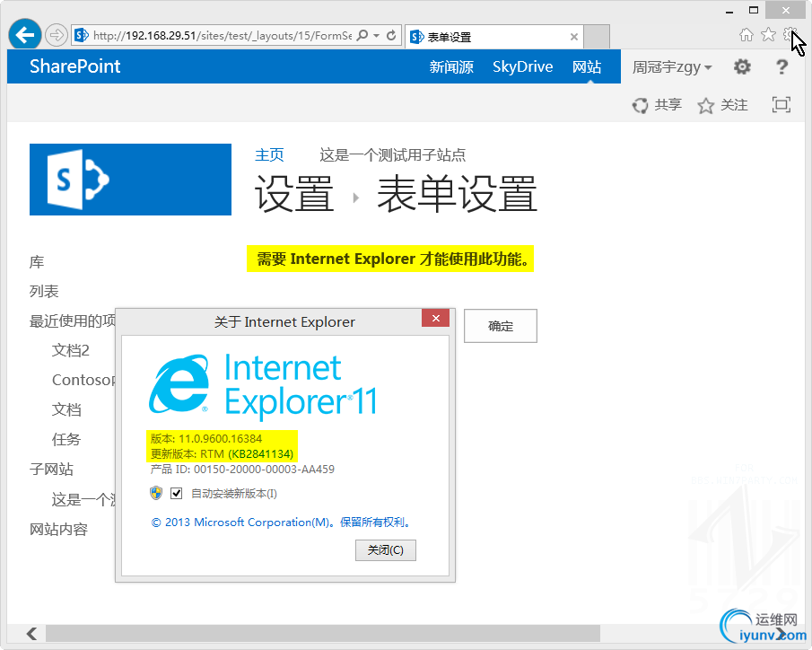Click the left arrow of horizontal scrollbar
This screenshot has width=812, height=650.
(32, 634)
